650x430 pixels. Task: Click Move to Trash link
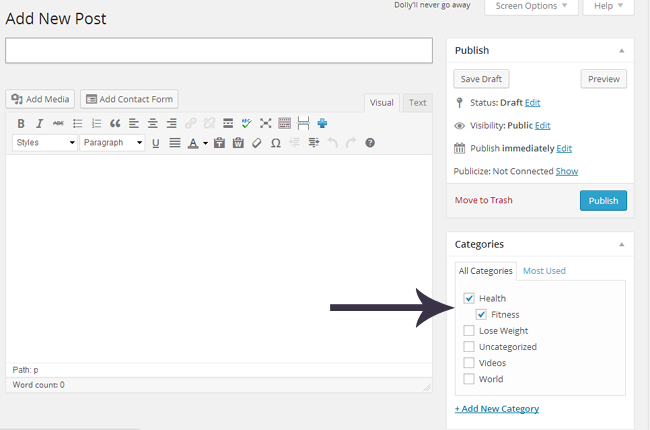click(x=483, y=200)
